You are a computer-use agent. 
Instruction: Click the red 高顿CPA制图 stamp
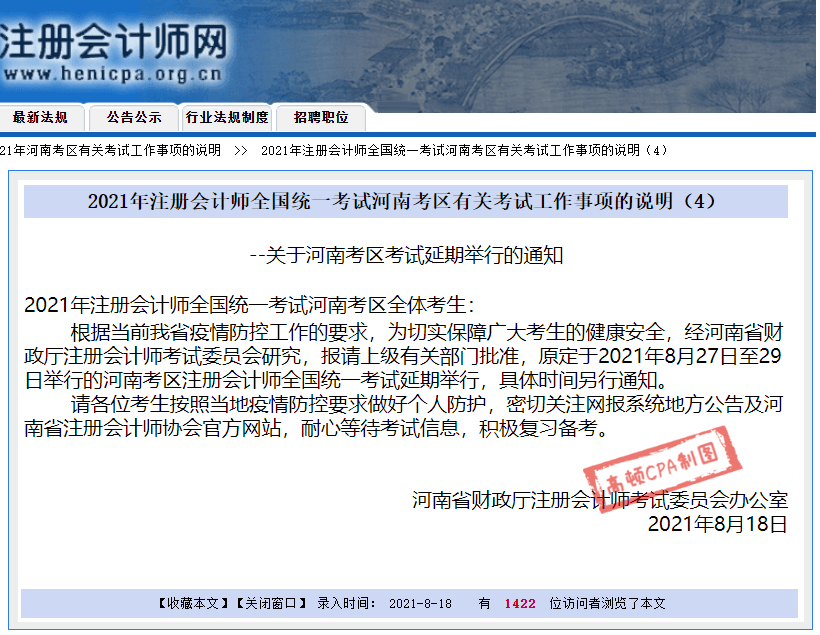pyautogui.click(x=662, y=469)
